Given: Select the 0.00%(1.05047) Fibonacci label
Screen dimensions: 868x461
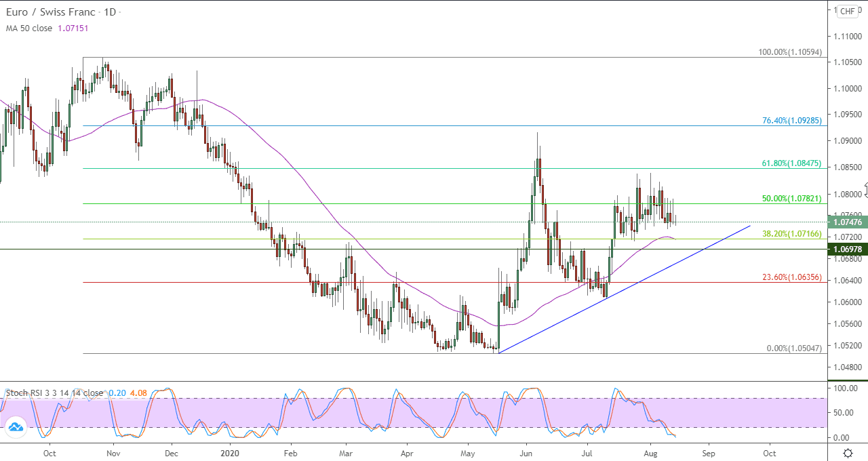Looking at the screenshot, I should click(794, 348).
